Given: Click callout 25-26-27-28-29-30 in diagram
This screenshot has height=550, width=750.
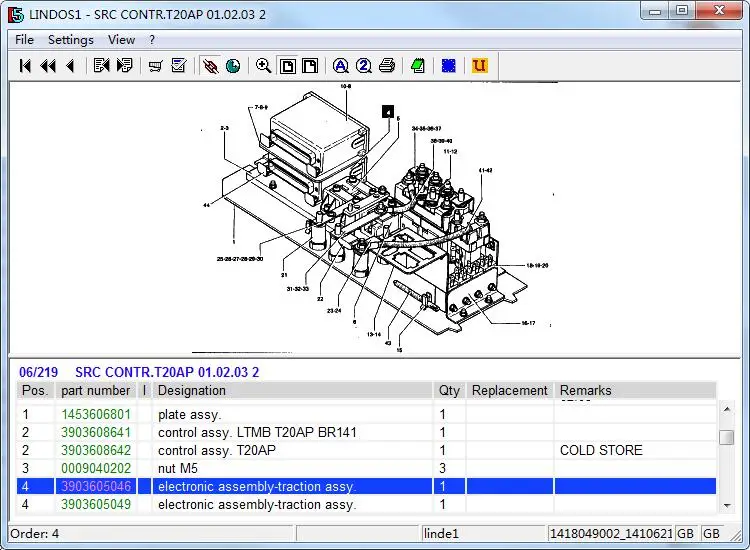Looking at the screenshot, I should 240,259.
